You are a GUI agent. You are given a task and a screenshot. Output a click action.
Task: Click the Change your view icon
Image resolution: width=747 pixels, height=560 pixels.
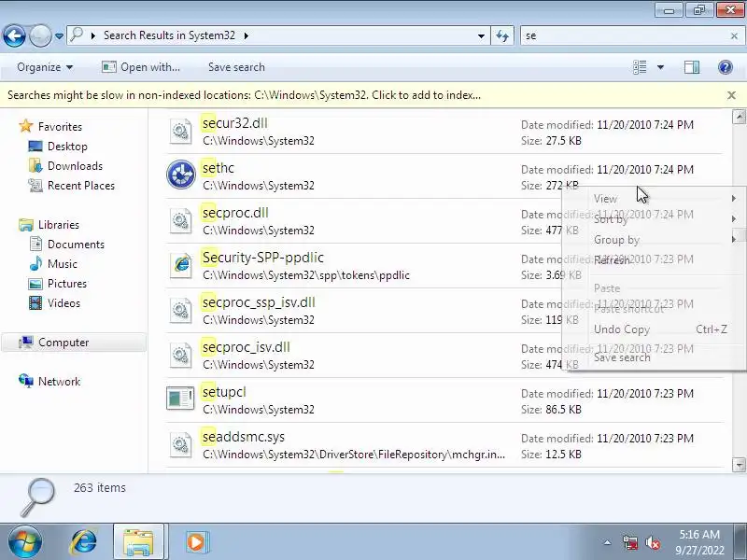click(x=640, y=67)
